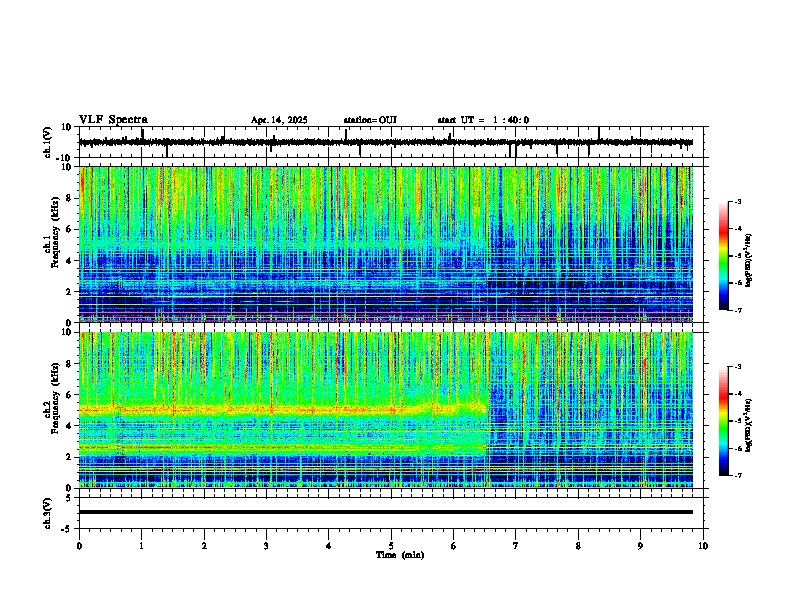Click the "station=OUI" header label
This screenshot has width=792, height=612.
tap(370, 120)
